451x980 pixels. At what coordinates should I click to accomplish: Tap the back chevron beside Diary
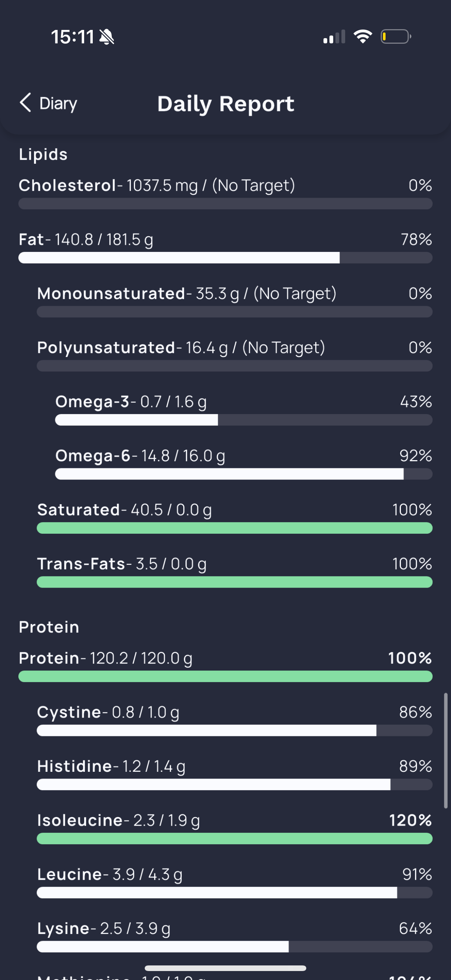tap(25, 103)
